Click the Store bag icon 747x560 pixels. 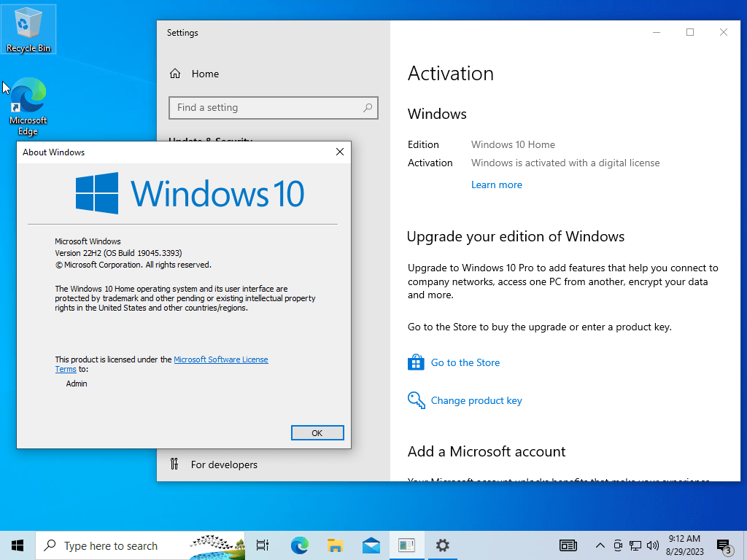(x=416, y=362)
